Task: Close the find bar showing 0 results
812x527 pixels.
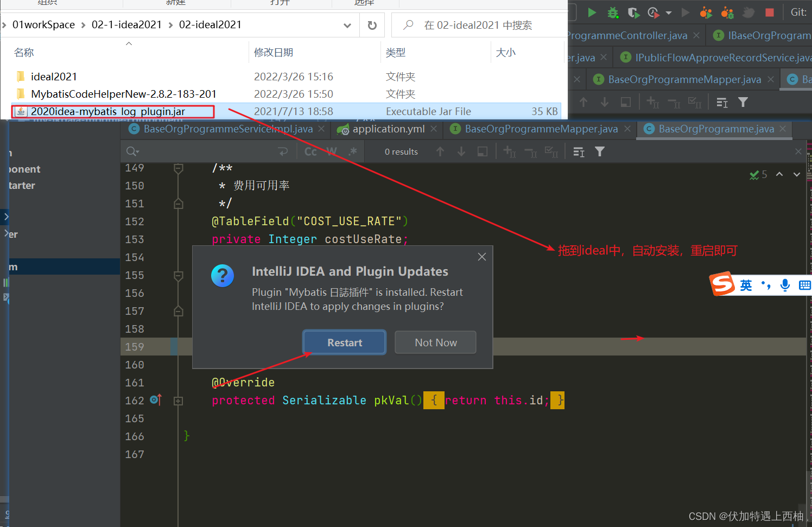Action: point(798,151)
